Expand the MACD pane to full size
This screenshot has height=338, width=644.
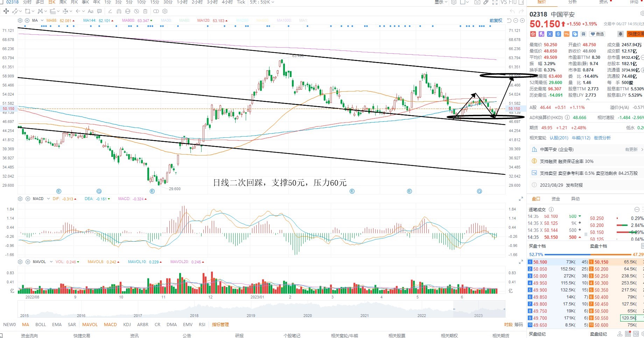coord(521,199)
